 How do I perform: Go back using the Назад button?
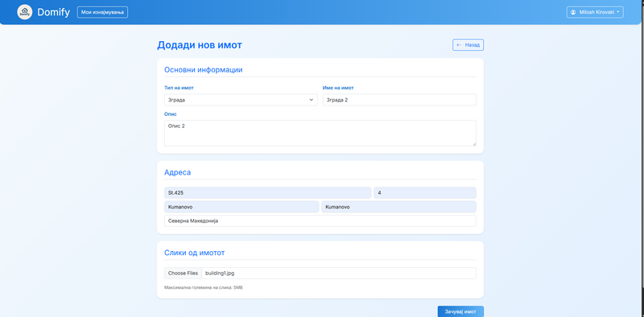tap(468, 45)
